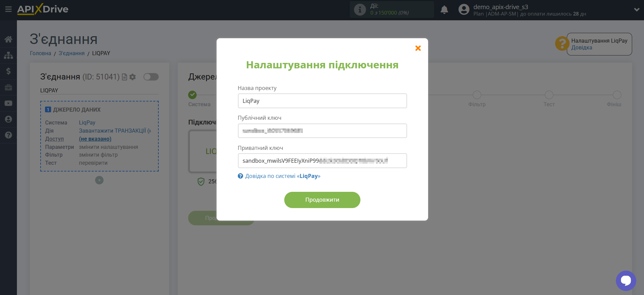Click the user avatar icon in header
This screenshot has height=295, width=644.
click(x=464, y=9)
